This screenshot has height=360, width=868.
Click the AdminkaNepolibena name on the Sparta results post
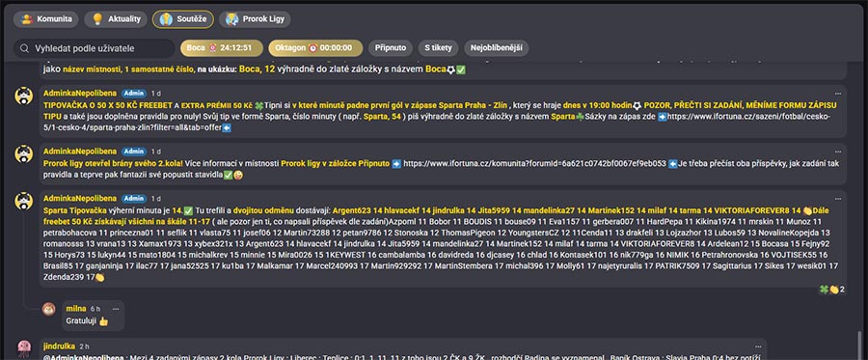coord(80,198)
